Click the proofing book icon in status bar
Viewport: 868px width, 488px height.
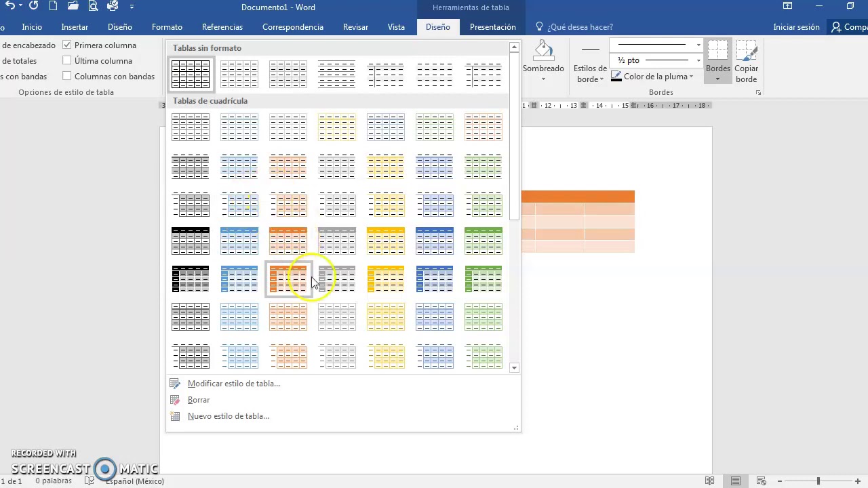(90, 481)
